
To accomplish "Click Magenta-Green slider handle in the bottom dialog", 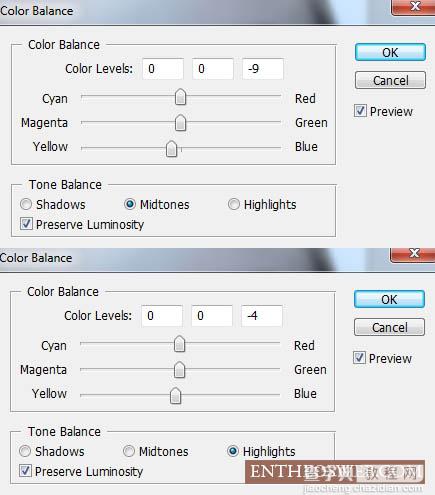I will click(x=179, y=370).
